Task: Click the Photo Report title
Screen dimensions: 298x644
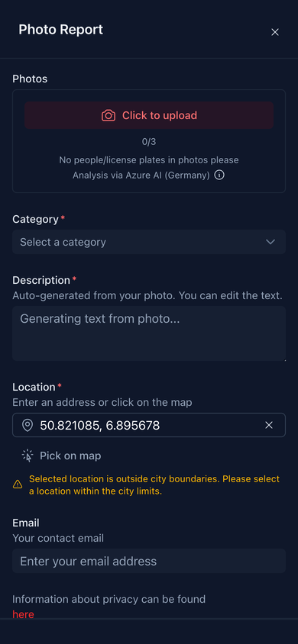Action: [x=61, y=30]
